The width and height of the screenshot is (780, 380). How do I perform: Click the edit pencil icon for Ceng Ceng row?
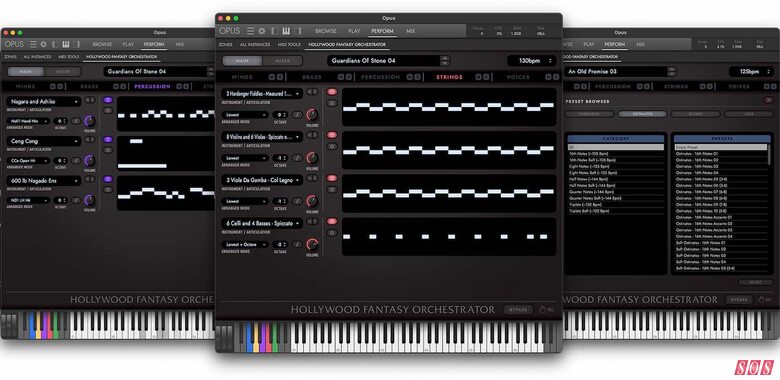(76, 161)
